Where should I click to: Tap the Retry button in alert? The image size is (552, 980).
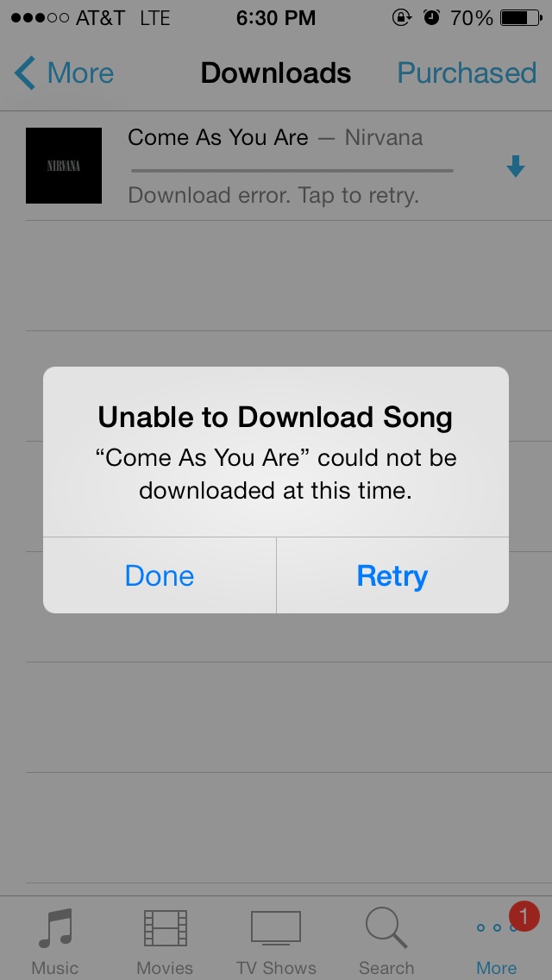[x=392, y=575]
